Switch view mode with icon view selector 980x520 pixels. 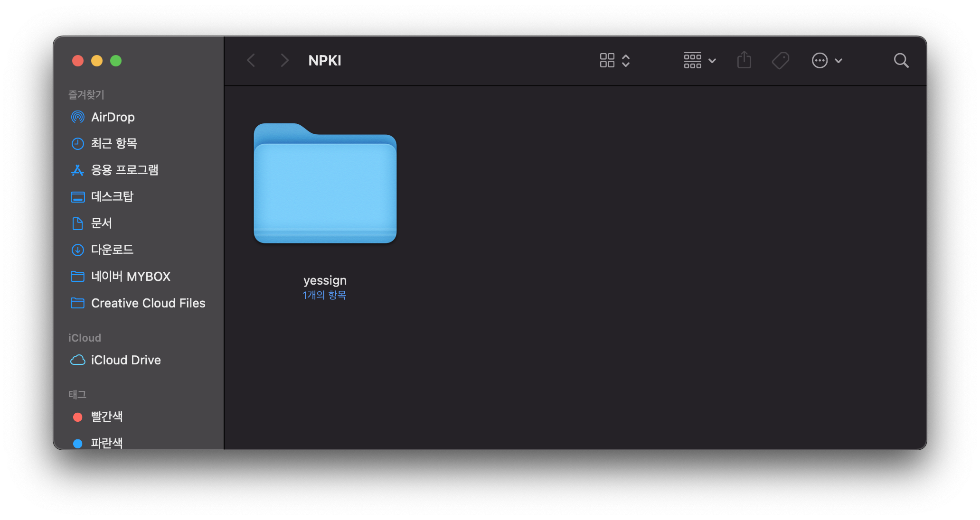614,61
